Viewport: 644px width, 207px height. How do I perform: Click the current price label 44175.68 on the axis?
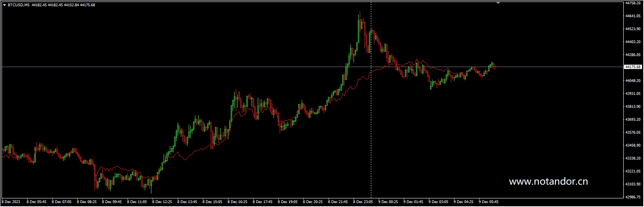[x=632, y=67]
